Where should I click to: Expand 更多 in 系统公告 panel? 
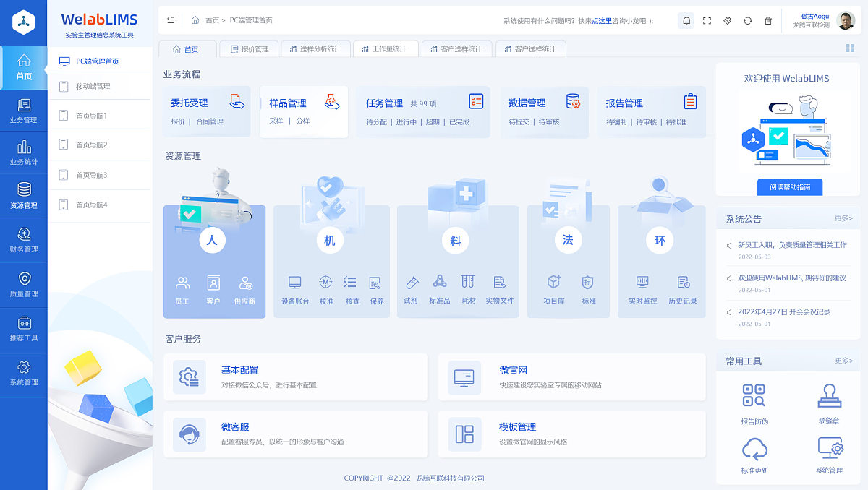point(843,218)
